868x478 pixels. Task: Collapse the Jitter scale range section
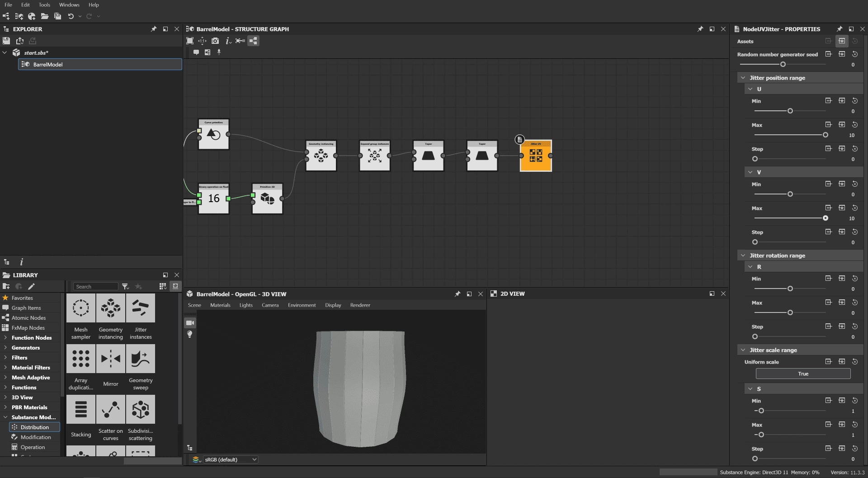[x=743, y=350]
